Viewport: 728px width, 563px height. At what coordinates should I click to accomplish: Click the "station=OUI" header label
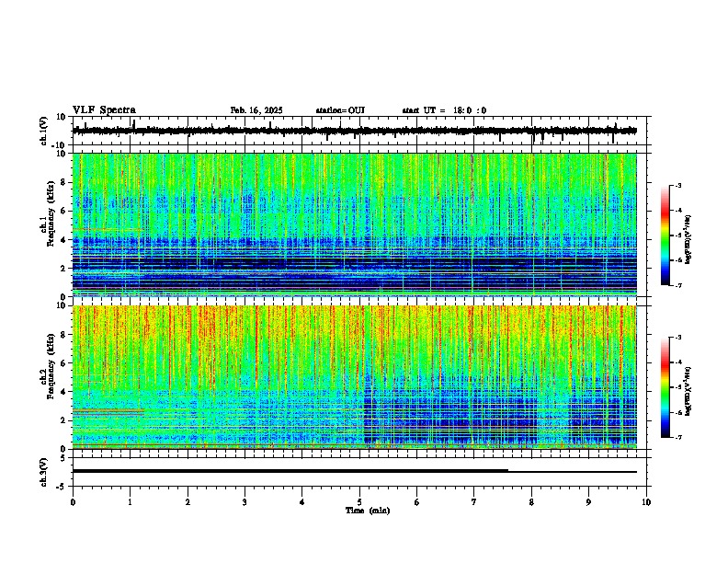pyautogui.click(x=340, y=110)
